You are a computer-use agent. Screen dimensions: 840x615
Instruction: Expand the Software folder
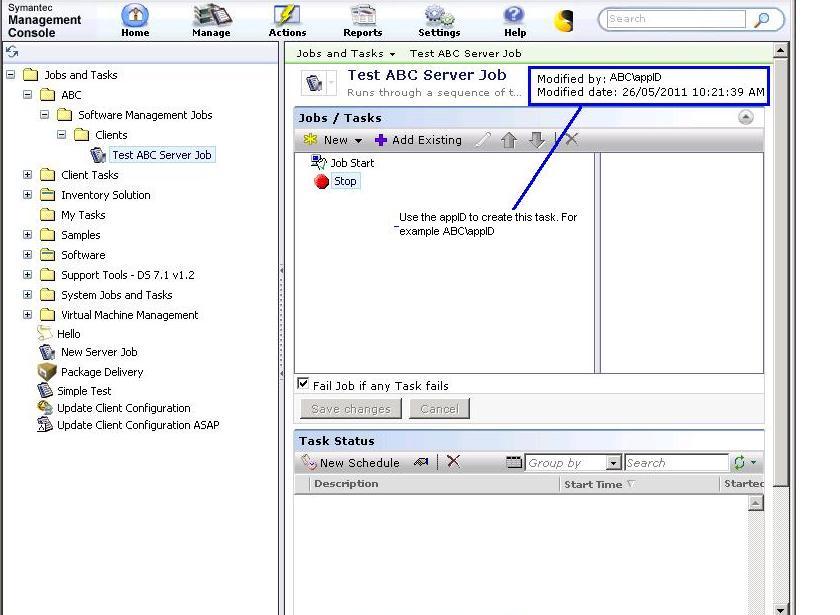(27, 254)
